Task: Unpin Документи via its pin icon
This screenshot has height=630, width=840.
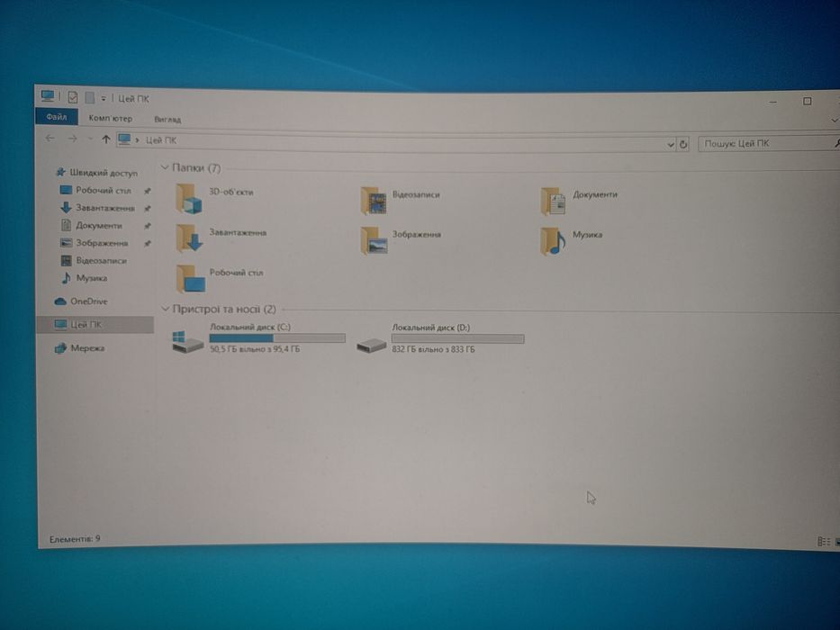Action: point(148,226)
